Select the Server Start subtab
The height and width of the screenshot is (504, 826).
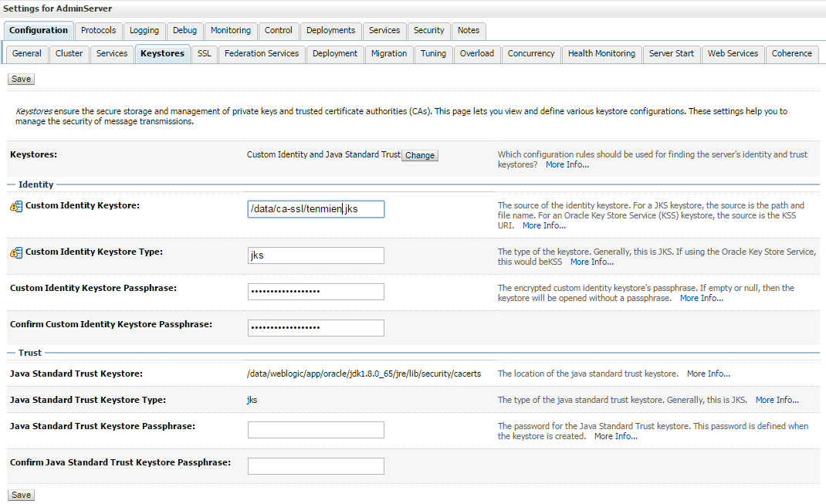point(672,54)
